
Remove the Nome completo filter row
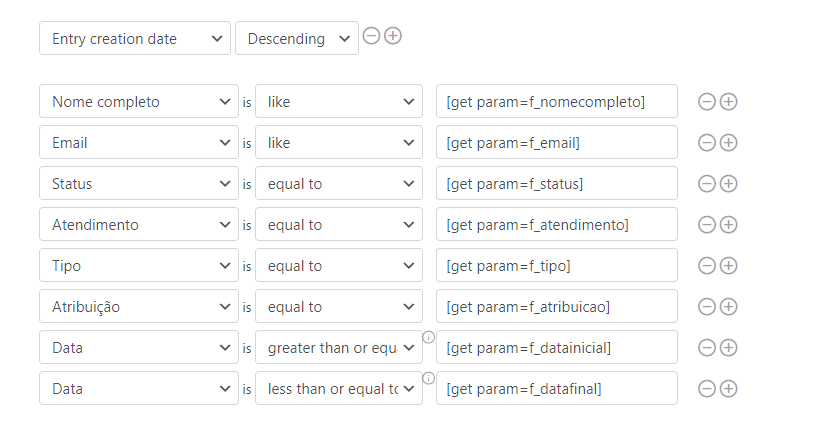(706, 101)
